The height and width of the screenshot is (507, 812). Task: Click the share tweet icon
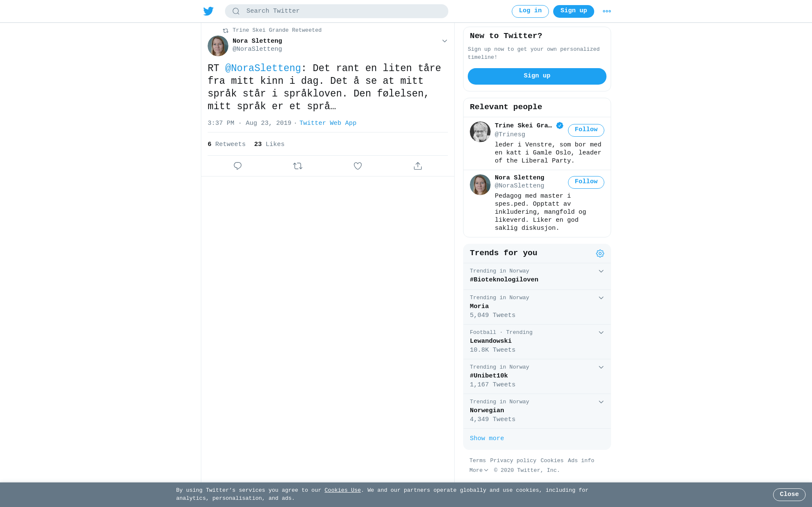tap(418, 166)
